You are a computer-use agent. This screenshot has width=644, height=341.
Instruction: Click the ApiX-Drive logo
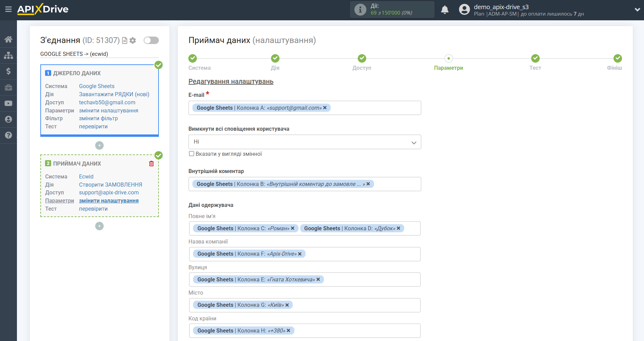coord(43,9)
